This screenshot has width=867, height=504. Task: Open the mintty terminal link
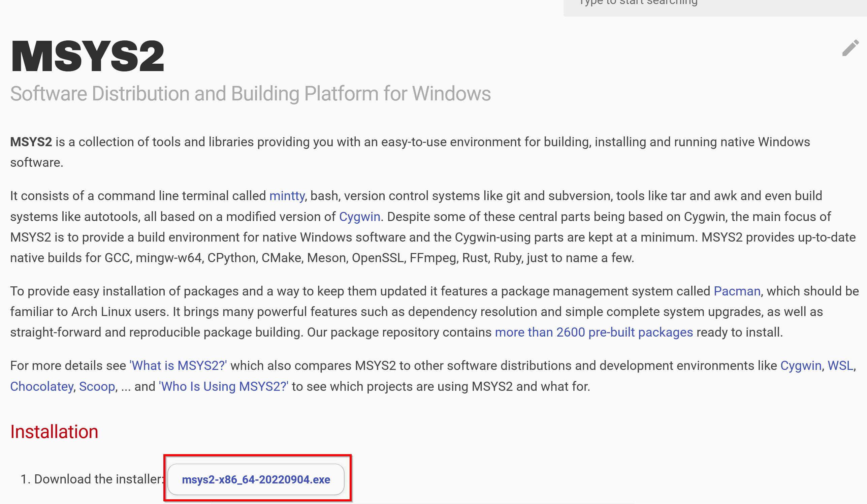(x=287, y=196)
